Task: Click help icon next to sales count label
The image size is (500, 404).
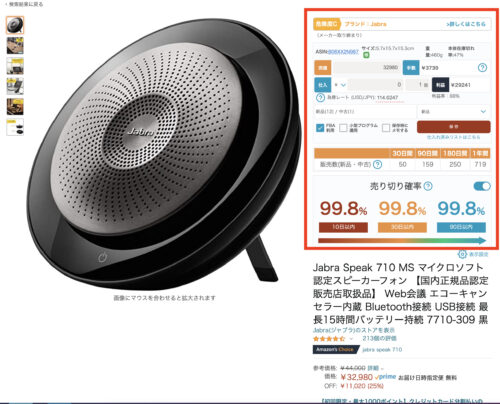Action: tap(377, 164)
